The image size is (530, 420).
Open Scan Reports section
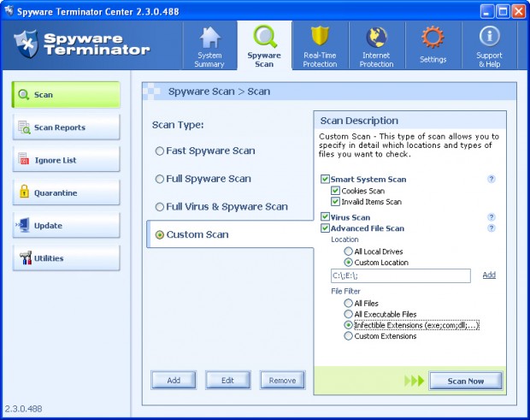(x=67, y=127)
